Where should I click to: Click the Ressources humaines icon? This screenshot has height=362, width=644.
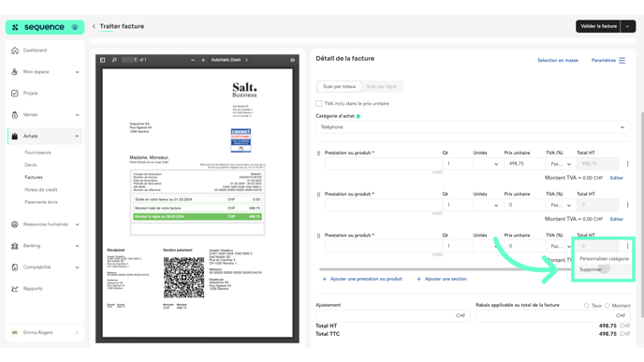tap(15, 224)
